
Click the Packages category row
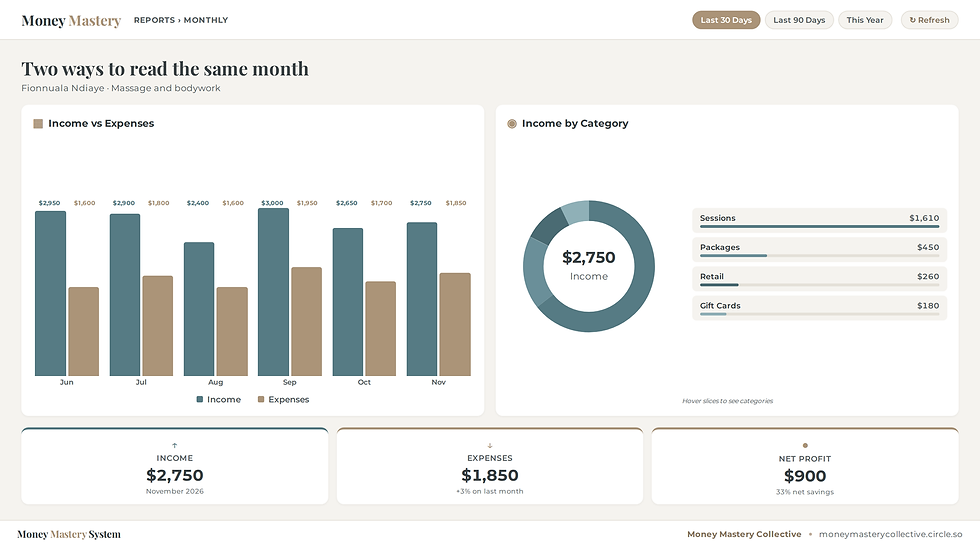click(819, 249)
